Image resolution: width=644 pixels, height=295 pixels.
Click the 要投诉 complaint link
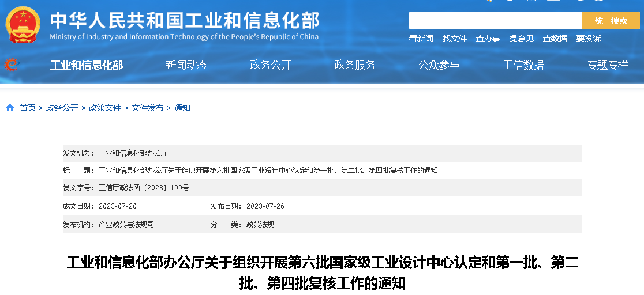tap(588, 39)
